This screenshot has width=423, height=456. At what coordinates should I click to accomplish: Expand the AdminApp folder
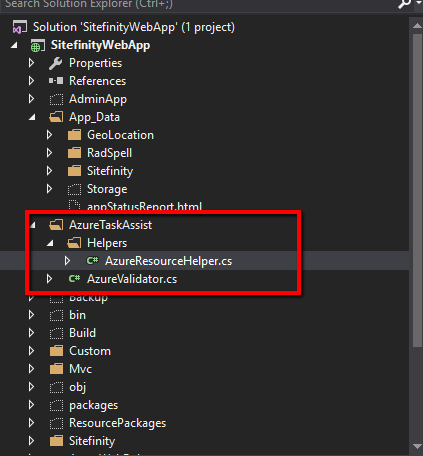31,99
